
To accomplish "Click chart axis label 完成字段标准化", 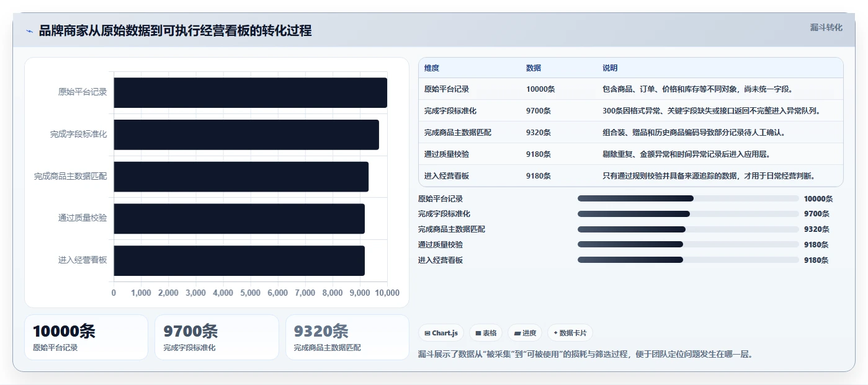I will (x=79, y=134).
